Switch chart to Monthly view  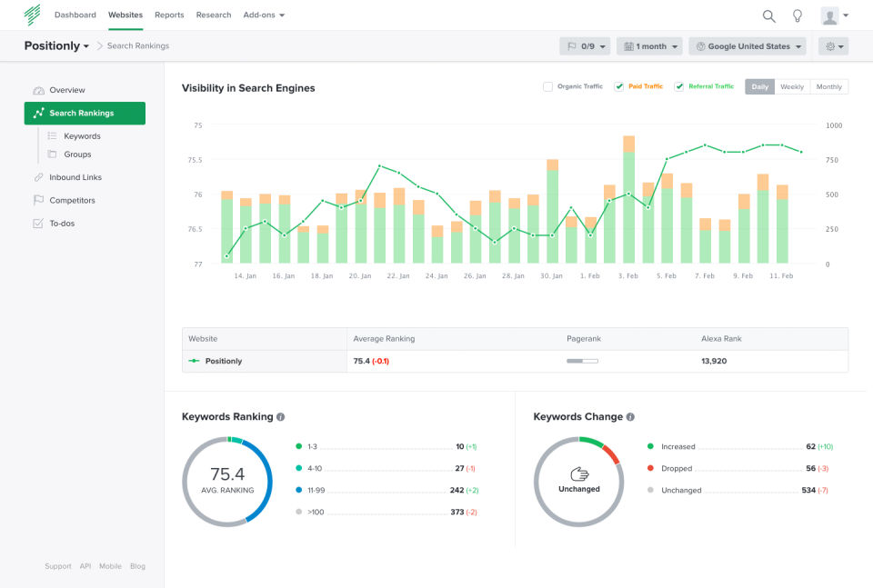click(829, 86)
